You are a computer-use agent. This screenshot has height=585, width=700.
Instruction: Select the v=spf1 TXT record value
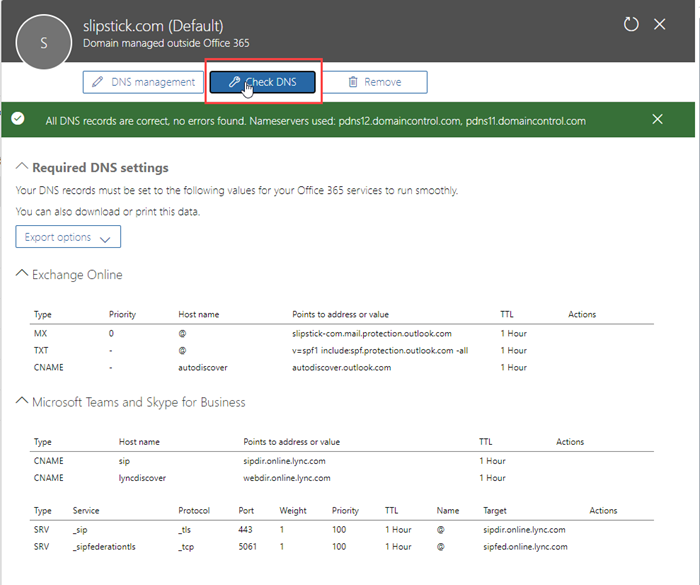(x=380, y=351)
